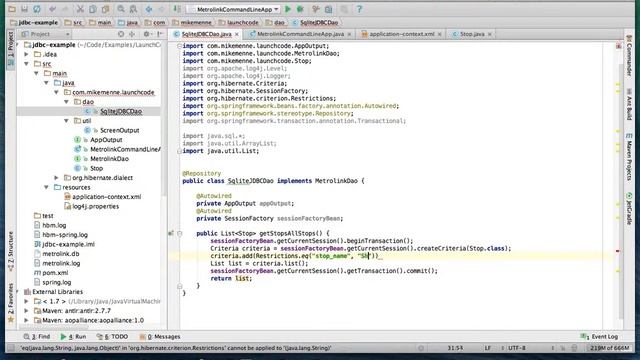Image resolution: width=640 pixels, height=360 pixels.
Task: Expand the org.hibernate.dialect package
Action: [56, 178]
